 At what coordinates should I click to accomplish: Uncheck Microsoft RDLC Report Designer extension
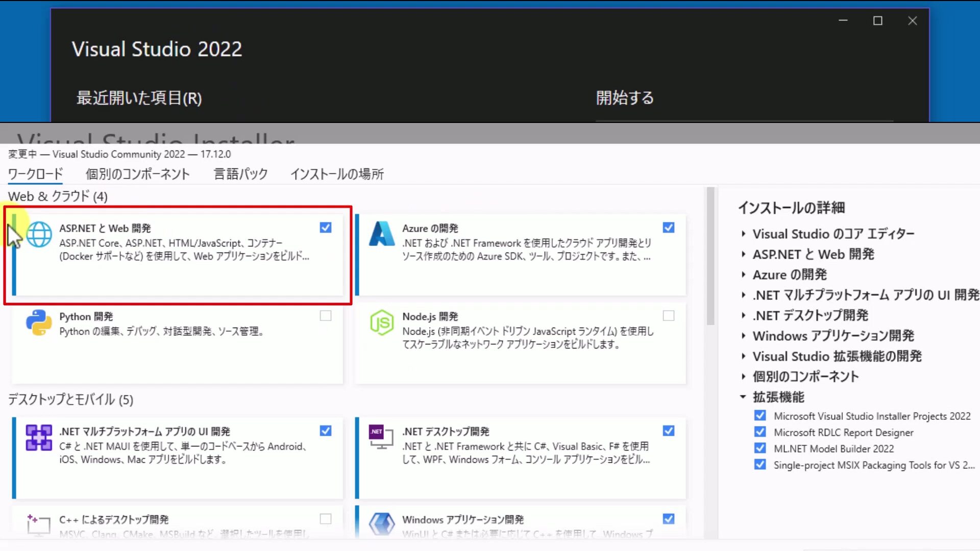click(760, 432)
